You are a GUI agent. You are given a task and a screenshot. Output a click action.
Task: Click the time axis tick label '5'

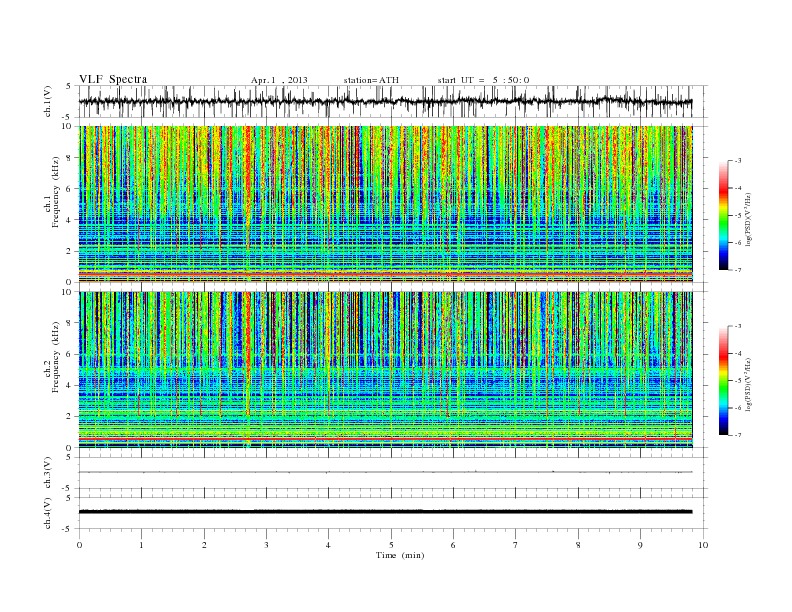(x=391, y=545)
